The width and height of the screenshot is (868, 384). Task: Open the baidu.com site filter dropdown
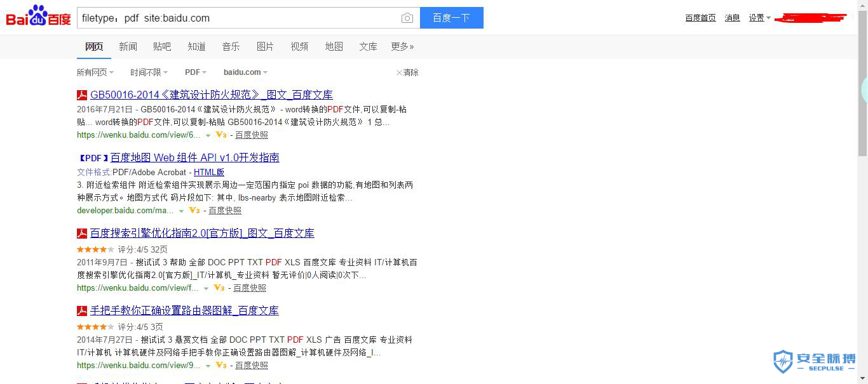coord(245,72)
